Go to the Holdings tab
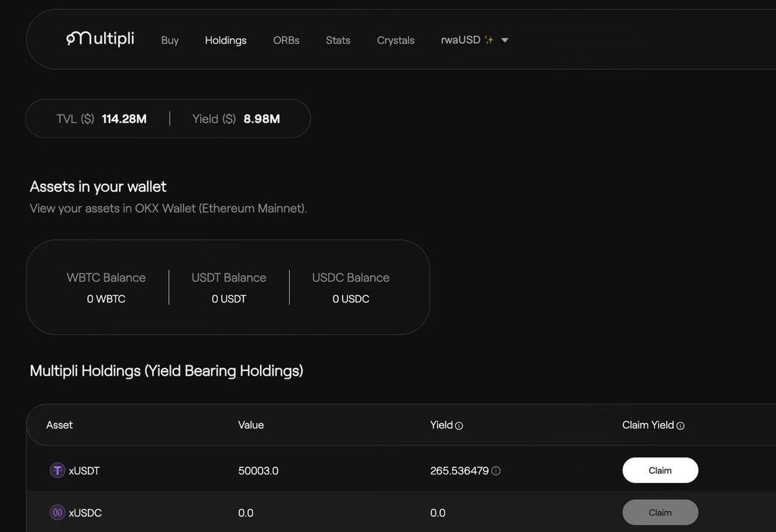Image resolution: width=776 pixels, height=532 pixels. [226, 40]
